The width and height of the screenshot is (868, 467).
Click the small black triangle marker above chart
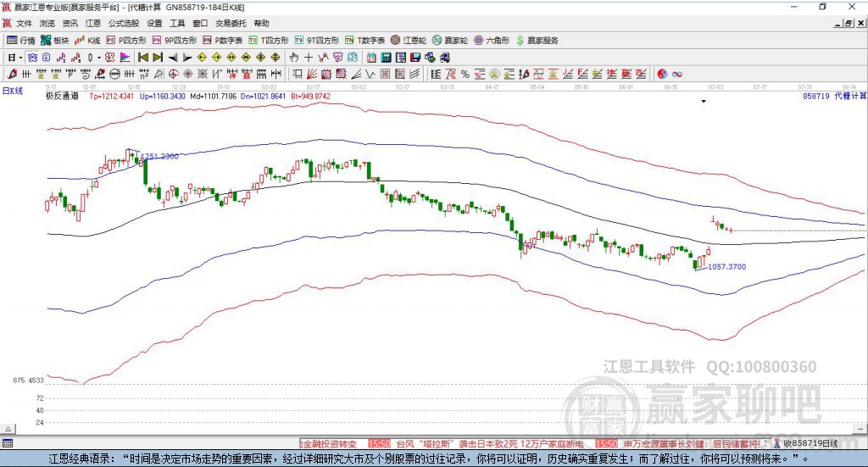(704, 102)
